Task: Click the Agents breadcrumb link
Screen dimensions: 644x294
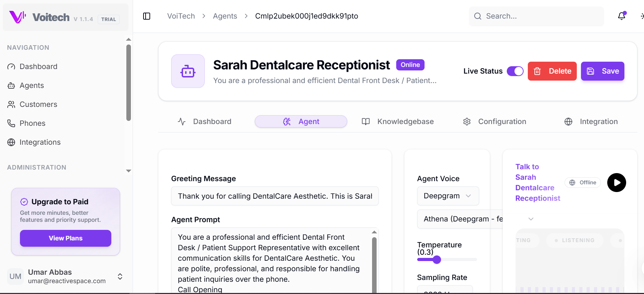Action: pos(225,16)
